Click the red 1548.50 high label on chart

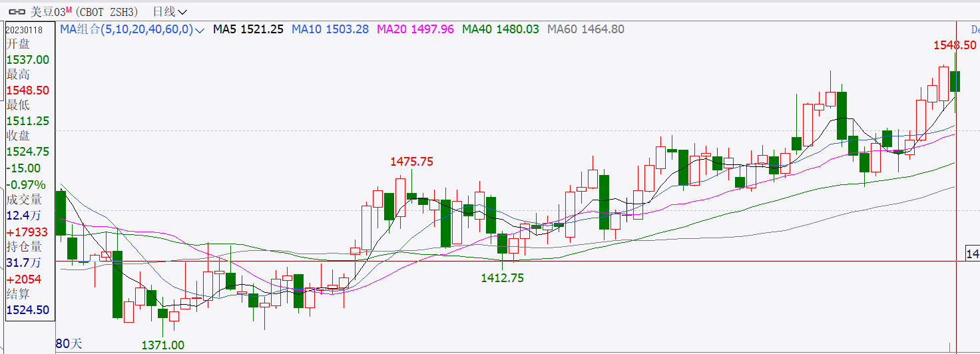(954, 45)
